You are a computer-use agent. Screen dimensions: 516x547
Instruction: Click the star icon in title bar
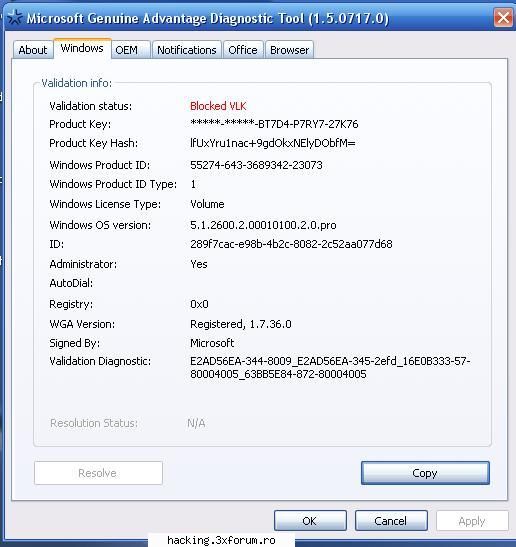tap(15, 17)
